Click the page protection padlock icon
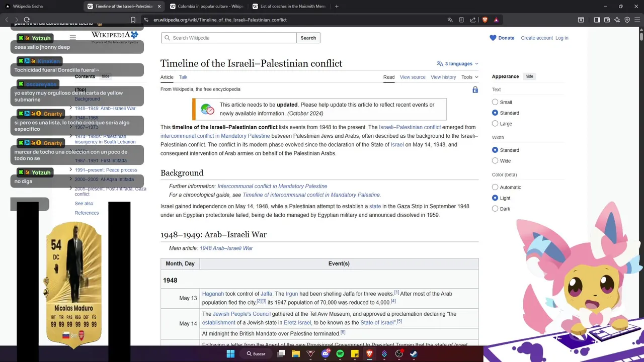This screenshot has height=362, width=644. (x=475, y=89)
